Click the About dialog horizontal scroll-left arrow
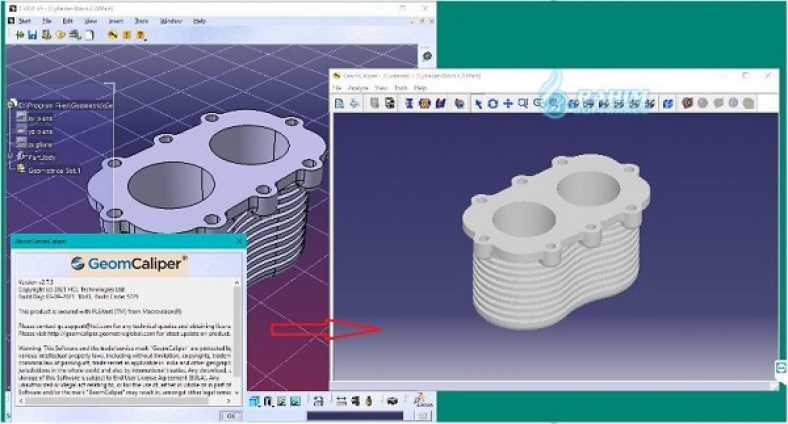This screenshot has height=424, width=788. (21, 401)
